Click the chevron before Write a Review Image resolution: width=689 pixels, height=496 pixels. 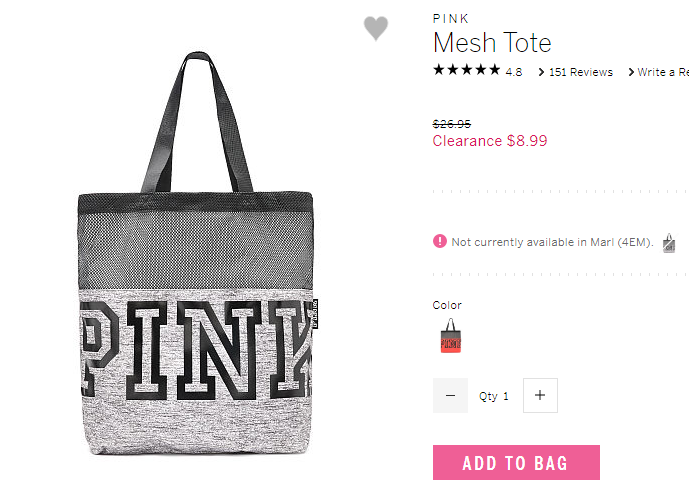coord(631,72)
